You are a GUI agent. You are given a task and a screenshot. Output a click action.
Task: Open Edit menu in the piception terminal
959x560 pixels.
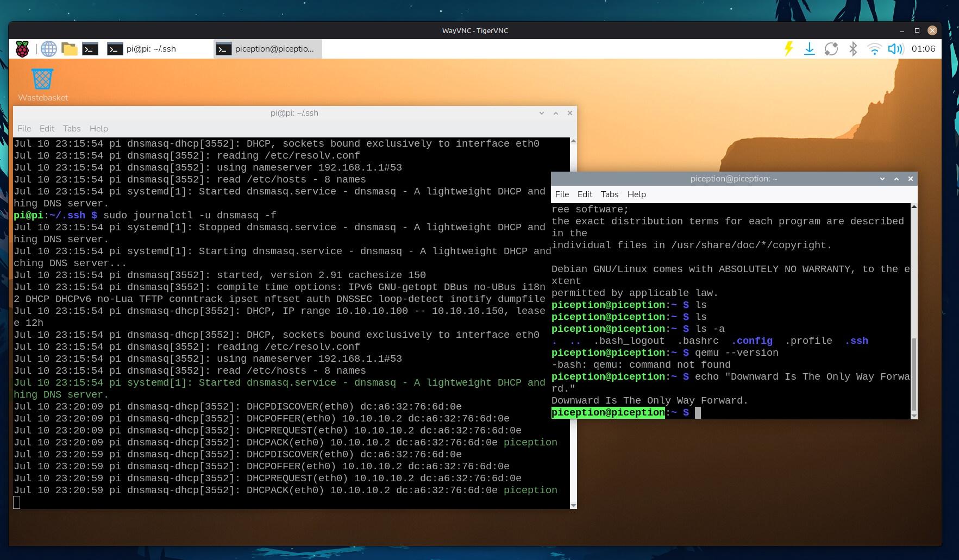point(585,194)
